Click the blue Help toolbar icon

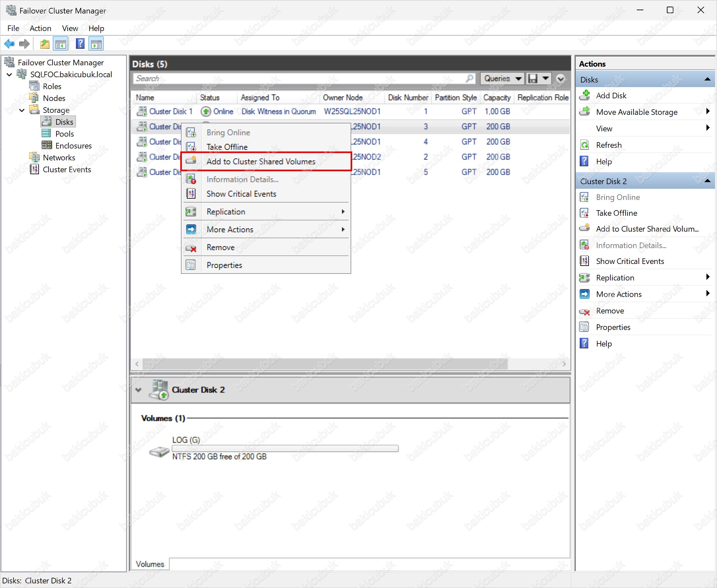(x=80, y=44)
